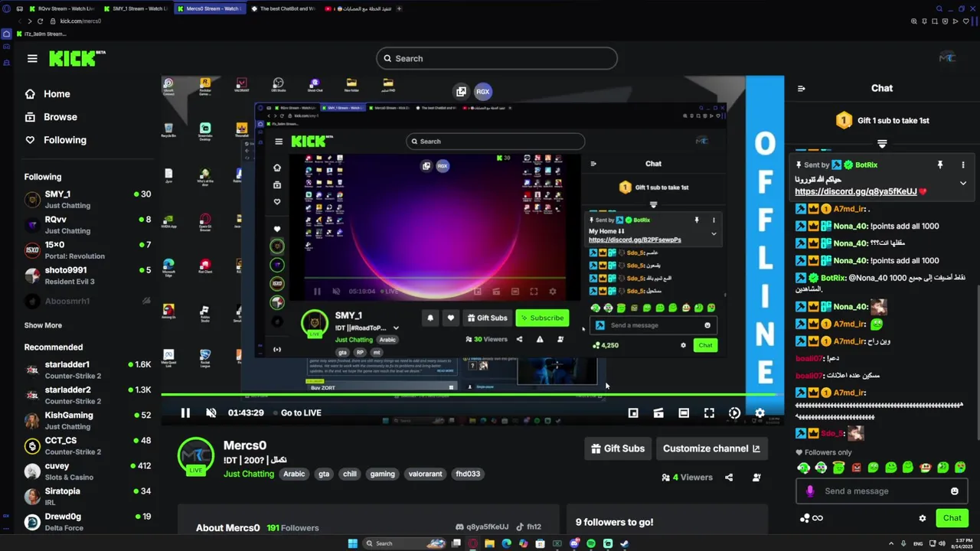Open Browse in the sidebar
Screen dimensions: 980x551
[51, 117]
